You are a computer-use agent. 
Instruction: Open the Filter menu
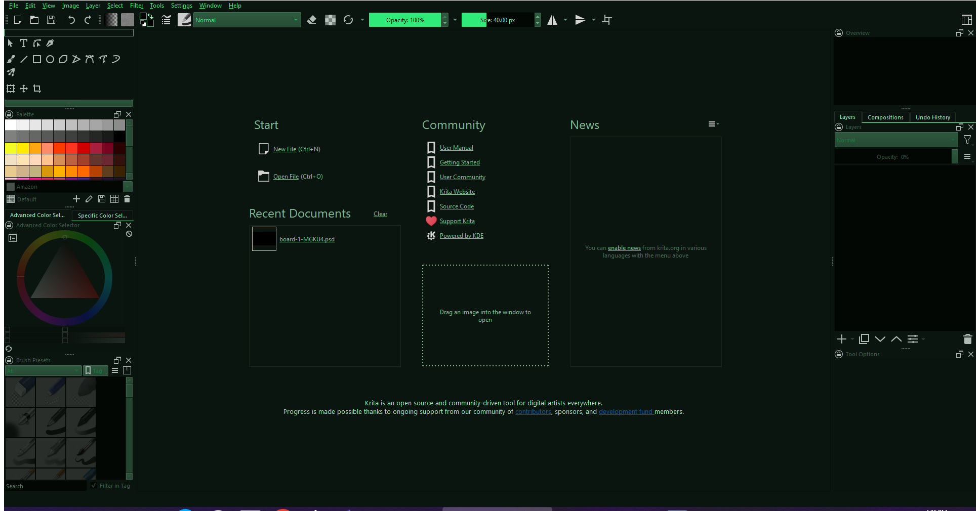point(137,6)
